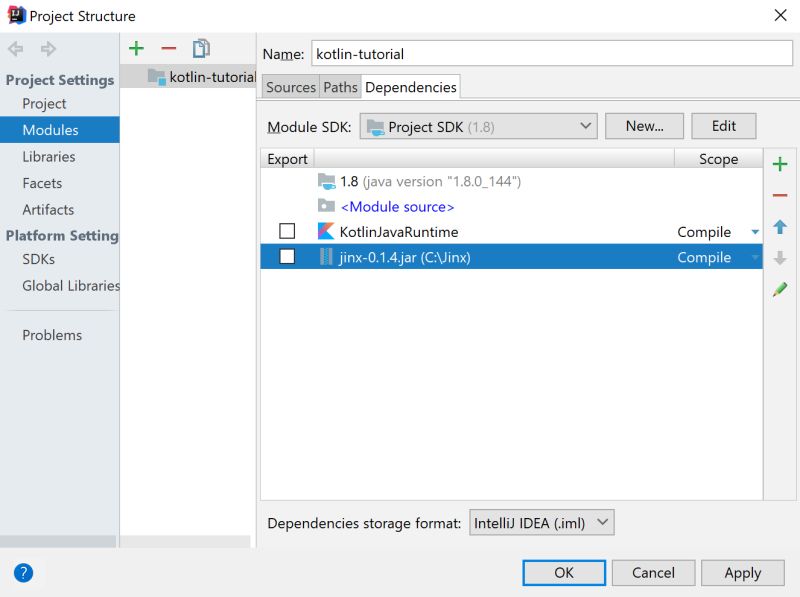Move selected dependency up the list
This screenshot has height=597, width=800.
point(781,227)
